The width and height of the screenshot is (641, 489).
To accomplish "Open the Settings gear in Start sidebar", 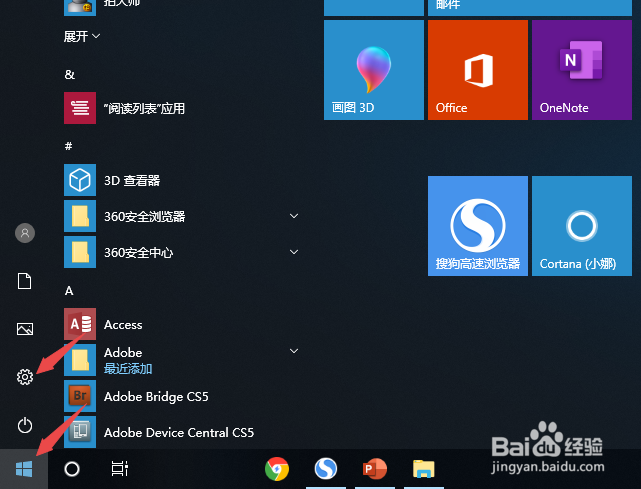I will (x=25, y=377).
